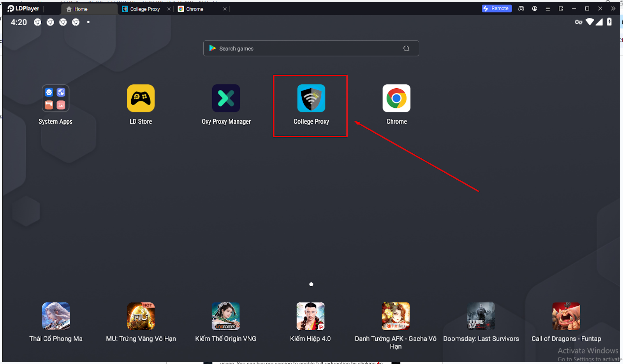This screenshot has width=623, height=364.
Task: Open Kiếm Thế Origin VNG game
Action: click(225, 316)
